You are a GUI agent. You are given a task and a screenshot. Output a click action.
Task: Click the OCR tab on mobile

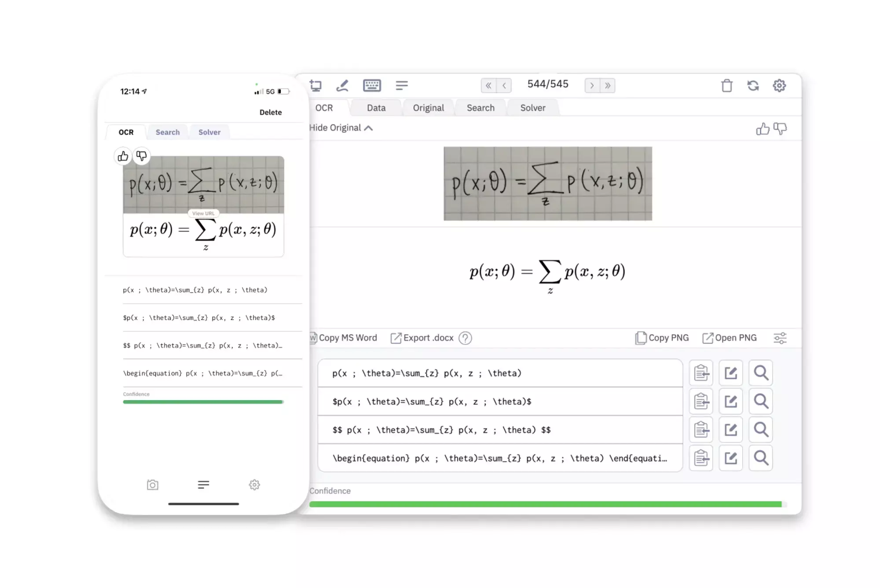(x=126, y=132)
